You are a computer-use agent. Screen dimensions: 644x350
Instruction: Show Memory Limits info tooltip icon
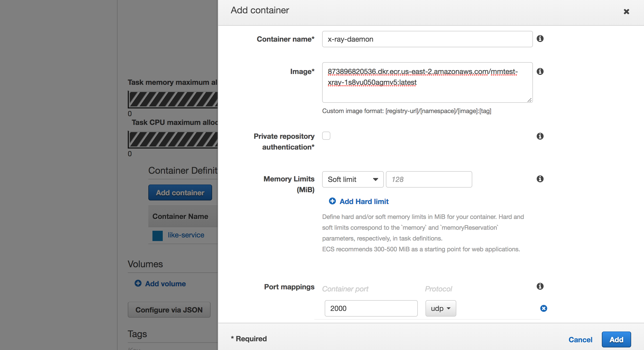(x=540, y=179)
